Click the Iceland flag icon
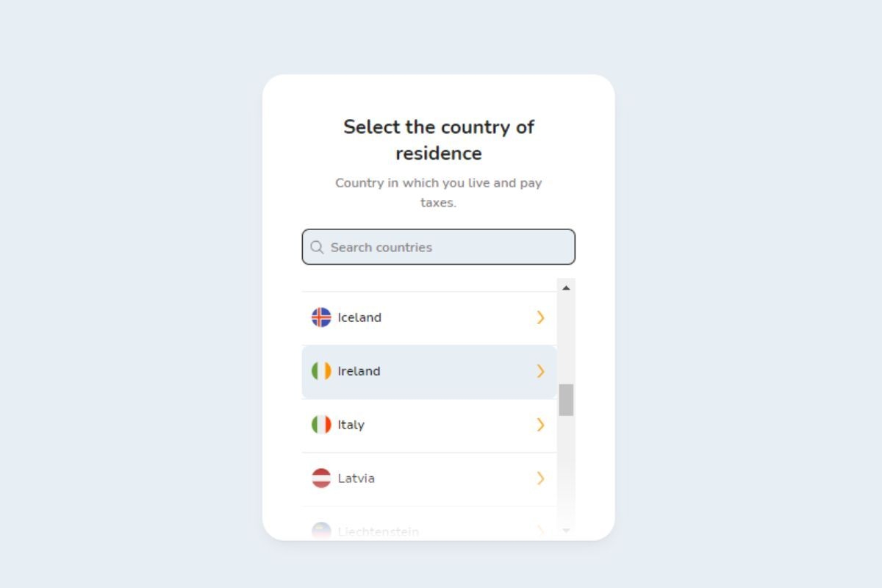882x588 pixels. click(x=321, y=318)
